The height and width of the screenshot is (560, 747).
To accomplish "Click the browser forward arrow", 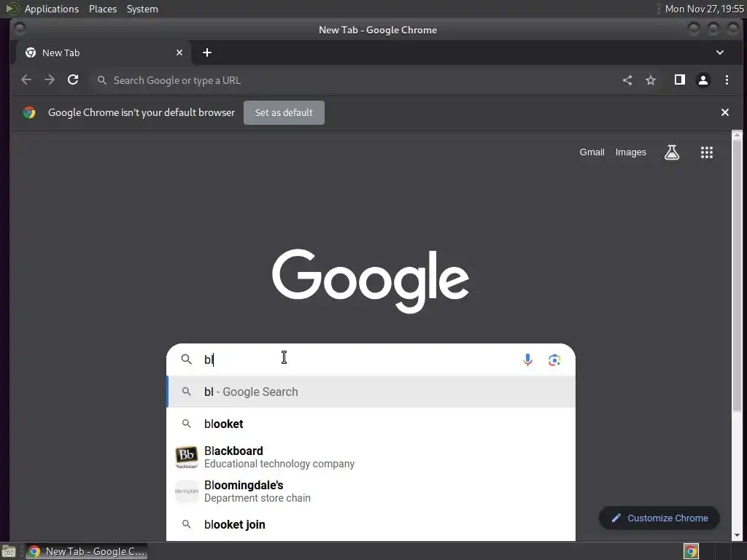I will tap(50, 80).
